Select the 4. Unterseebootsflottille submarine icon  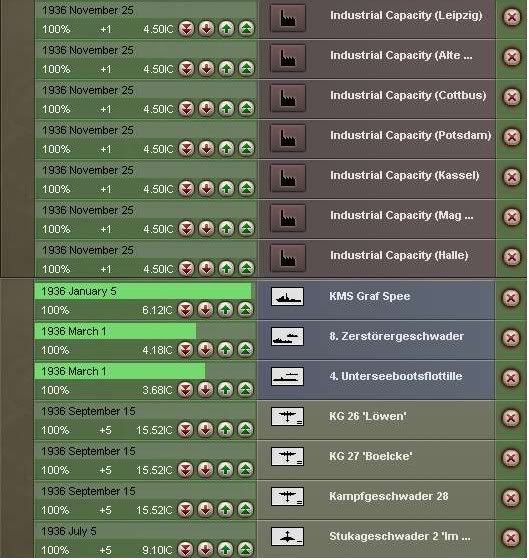[x=287, y=377]
